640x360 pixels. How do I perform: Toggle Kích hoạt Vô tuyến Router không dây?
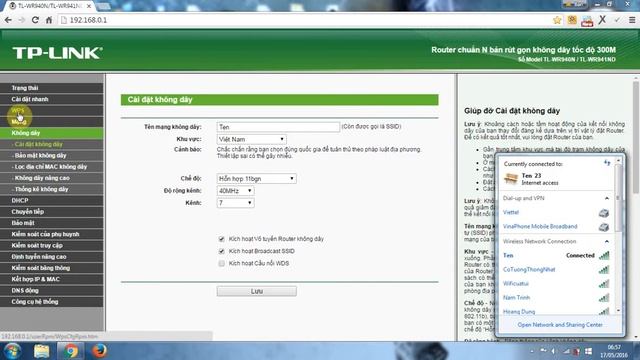222,239
